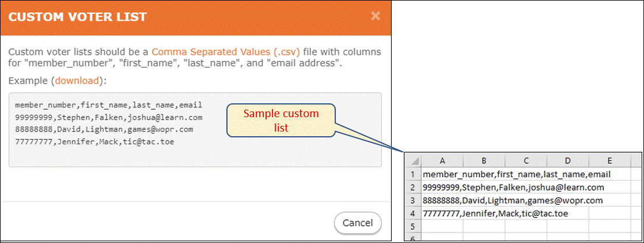Screen dimensions: 644x243
Task: Click cell containing member_number header text
Action: (x=442, y=174)
